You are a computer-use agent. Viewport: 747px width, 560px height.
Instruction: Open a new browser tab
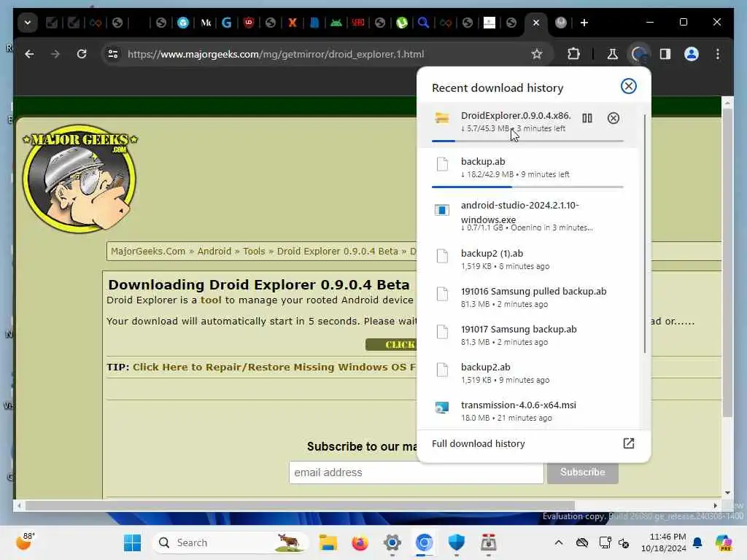[x=584, y=23]
